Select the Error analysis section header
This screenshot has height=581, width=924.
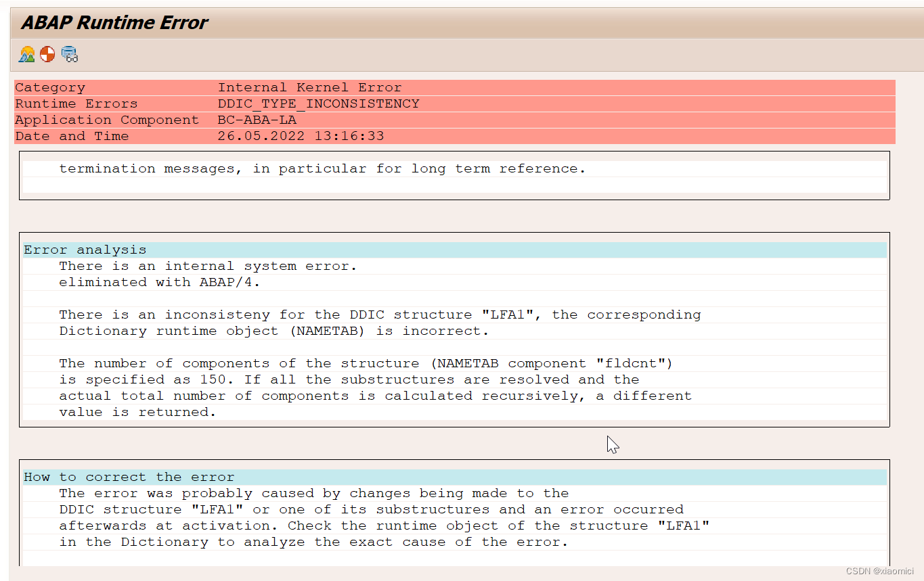coord(85,250)
